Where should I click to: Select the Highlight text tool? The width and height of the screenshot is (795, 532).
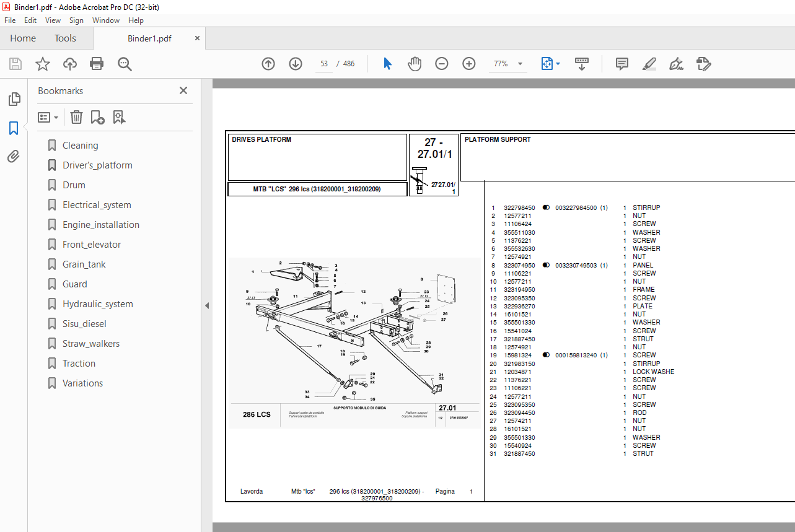649,64
